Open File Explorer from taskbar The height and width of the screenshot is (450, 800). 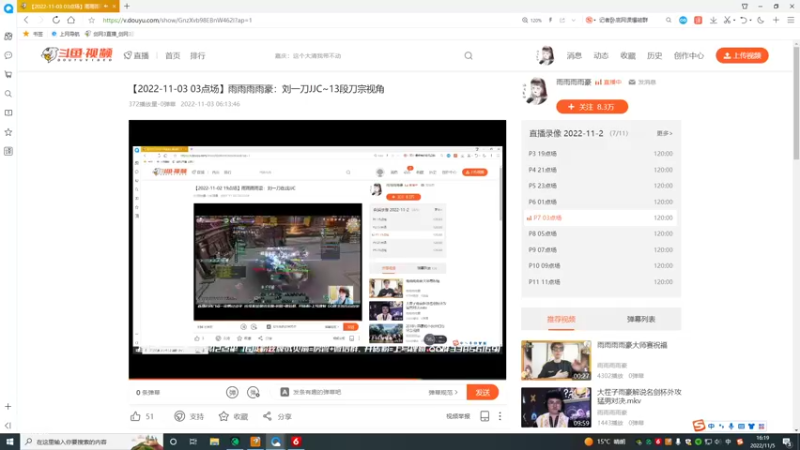point(214,442)
